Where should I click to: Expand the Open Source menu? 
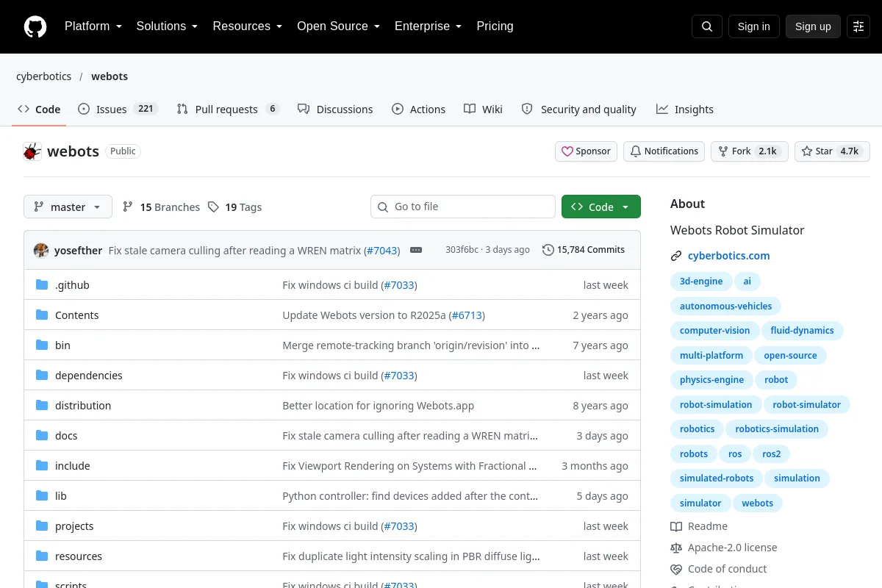(339, 26)
